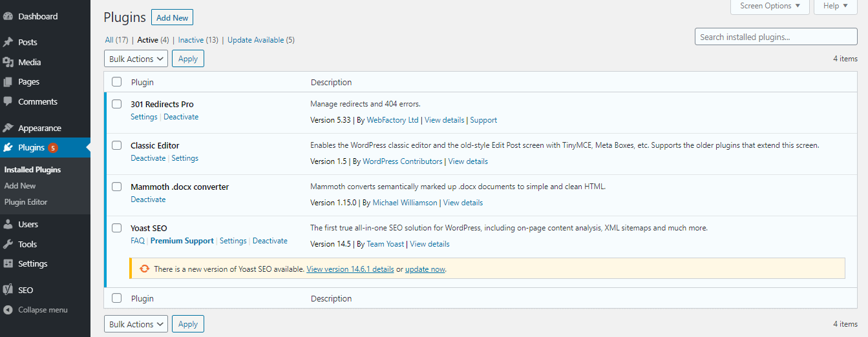Open Installed Plugins submenu item
This screenshot has height=337, width=868.
click(32, 170)
